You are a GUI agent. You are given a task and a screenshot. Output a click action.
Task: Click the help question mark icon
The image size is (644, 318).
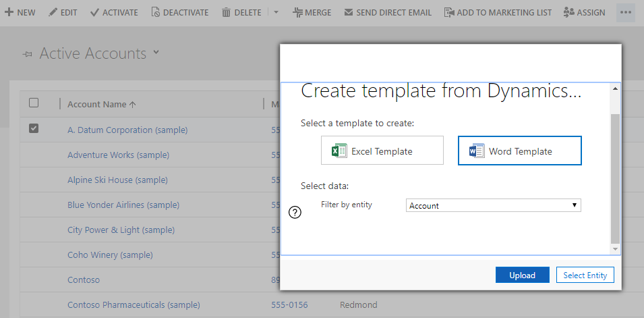pos(295,213)
